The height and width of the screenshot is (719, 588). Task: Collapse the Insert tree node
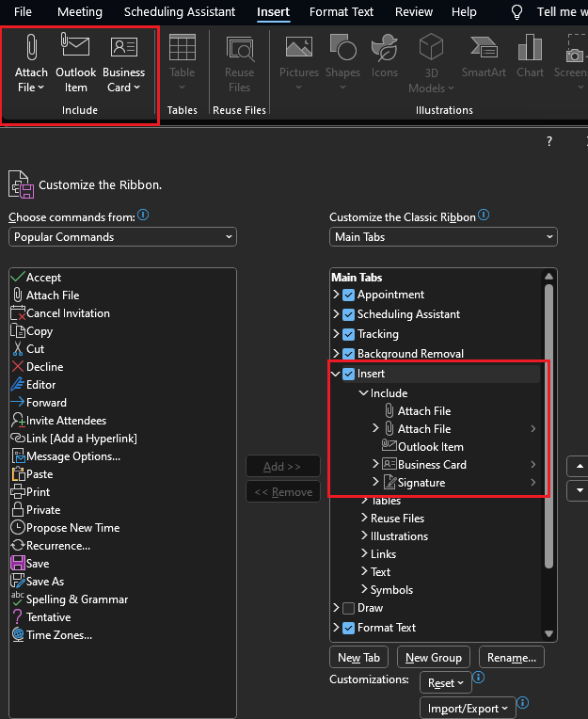(x=336, y=374)
